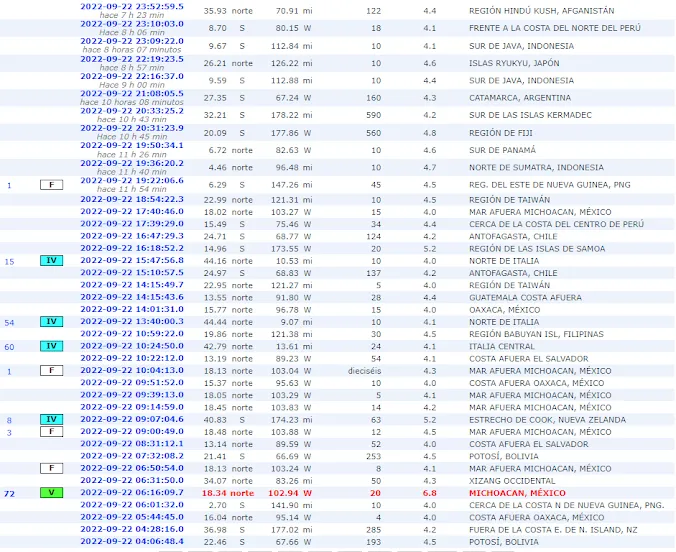Open the 2022-09-22 08:31:12.1 event link

point(132,444)
